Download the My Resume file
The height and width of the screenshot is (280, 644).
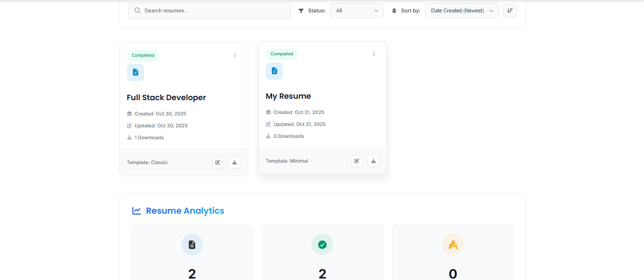373,161
